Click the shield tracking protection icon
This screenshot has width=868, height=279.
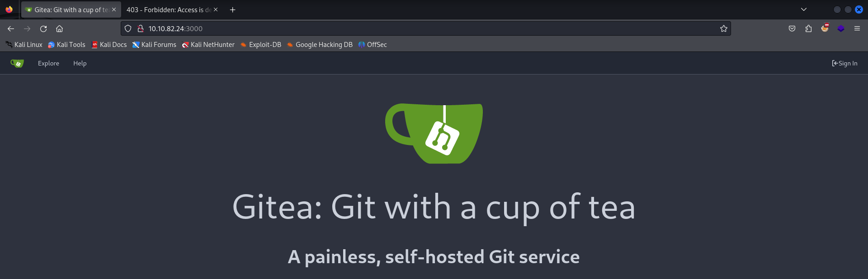(128, 29)
